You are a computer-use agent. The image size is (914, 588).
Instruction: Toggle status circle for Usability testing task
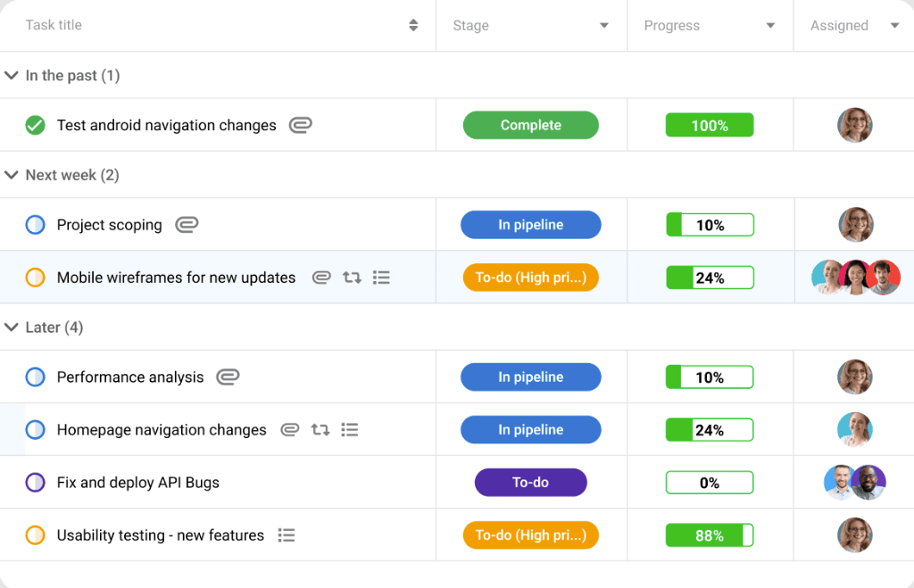[36, 535]
